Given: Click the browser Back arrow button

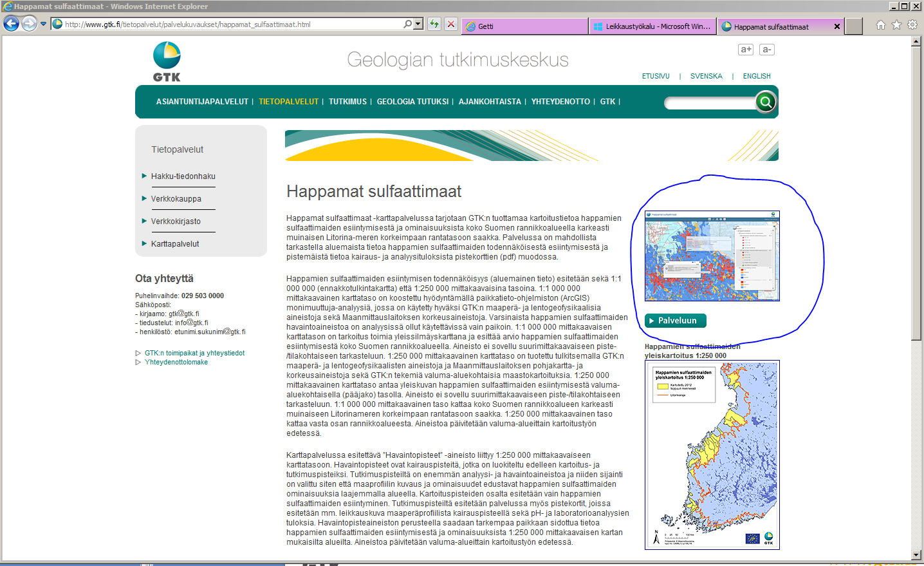Looking at the screenshot, I should click(x=11, y=24).
